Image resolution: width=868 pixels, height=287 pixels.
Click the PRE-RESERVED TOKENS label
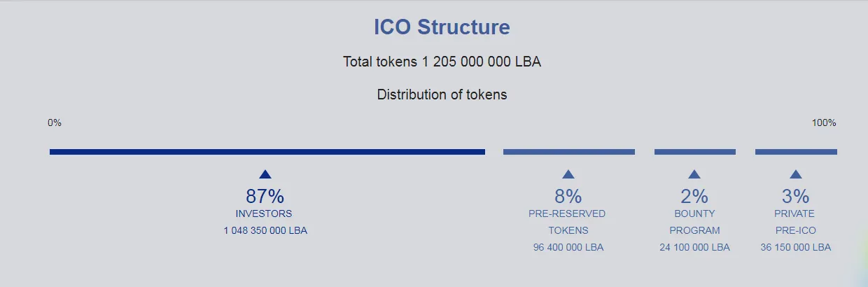point(568,222)
